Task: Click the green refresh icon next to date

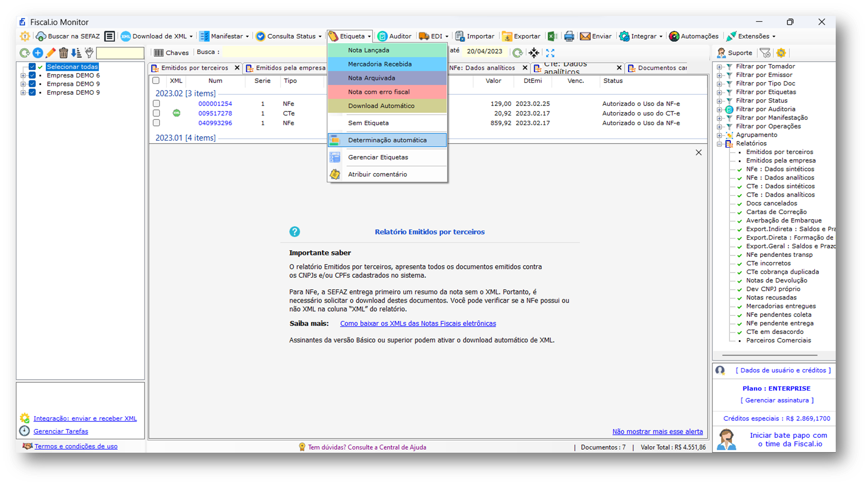Action: [x=517, y=53]
